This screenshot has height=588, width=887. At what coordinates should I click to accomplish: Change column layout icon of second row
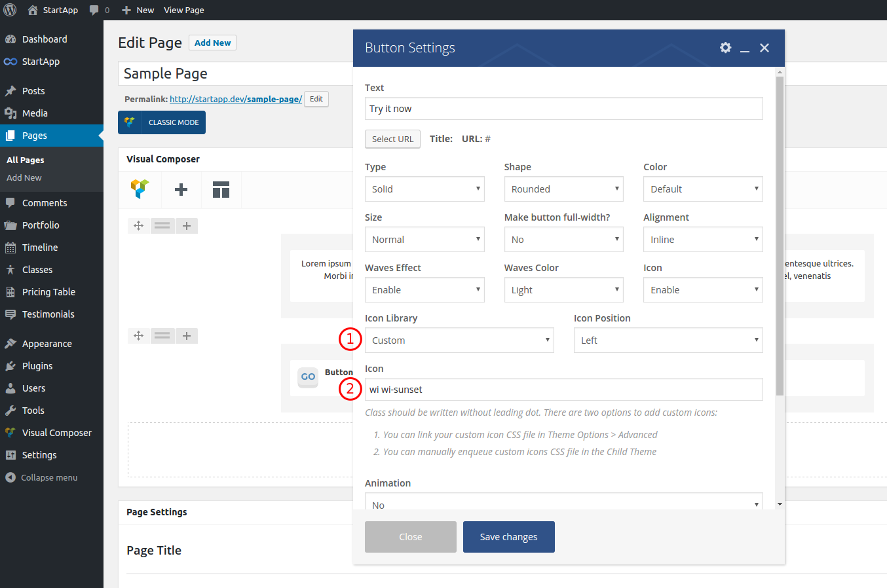(162, 336)
